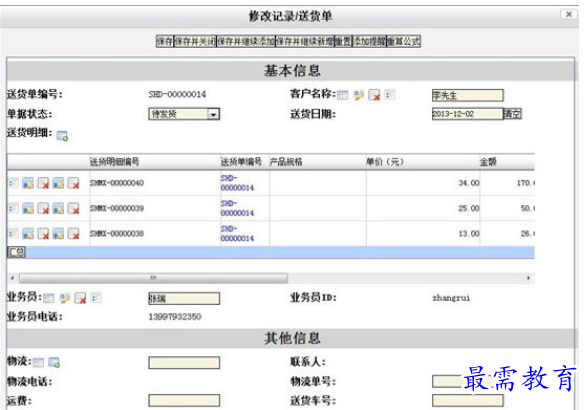Image resolution: width=585 pixels, height=410 pixels.
Task: Click last delete icon in row SHMX-00000040
Action: point(73,183)
